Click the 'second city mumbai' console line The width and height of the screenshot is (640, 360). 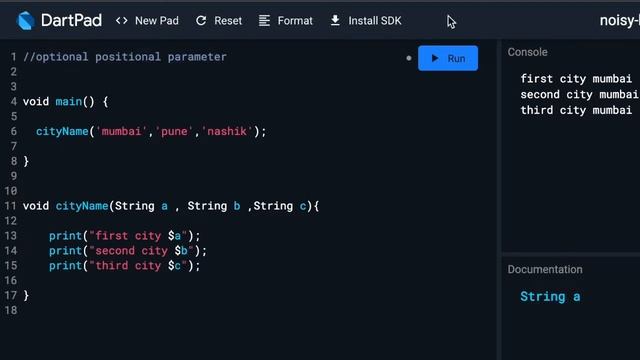tap(579, 94)
